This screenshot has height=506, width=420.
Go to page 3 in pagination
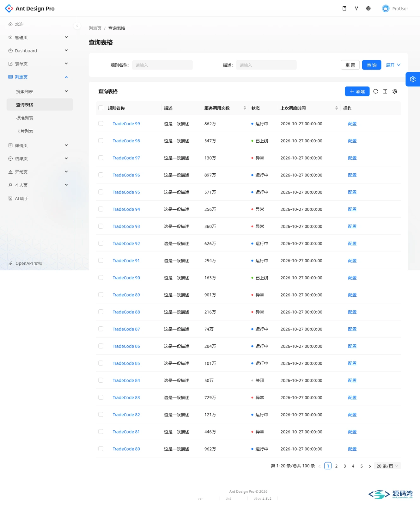345,466
